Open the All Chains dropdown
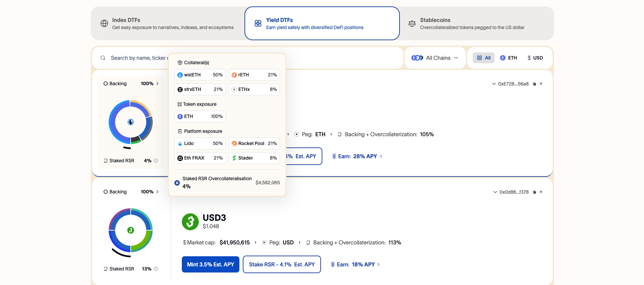The width and height of the screenshot is (644, 285). point(435,58)
